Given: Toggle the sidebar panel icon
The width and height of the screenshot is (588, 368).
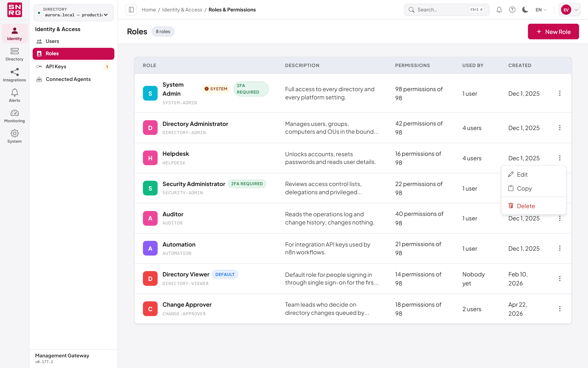Looking at the screenshot, I should (x=131, y=10).
